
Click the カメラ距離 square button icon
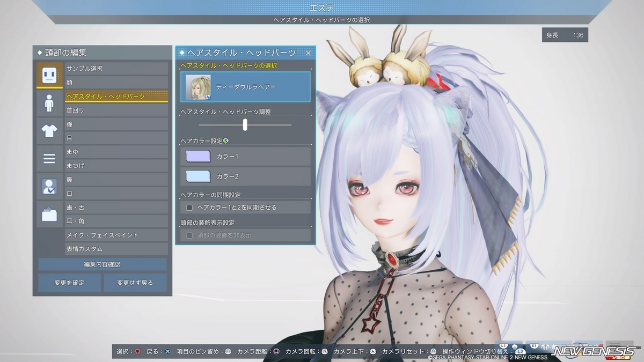click(276, 351)
